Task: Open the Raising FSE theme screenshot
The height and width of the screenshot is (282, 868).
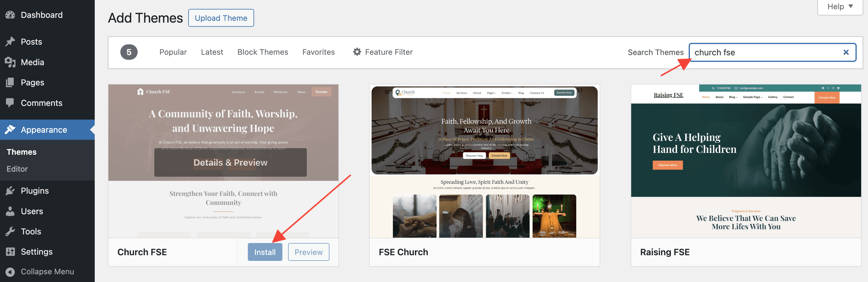Action: [x=746, y=161]
